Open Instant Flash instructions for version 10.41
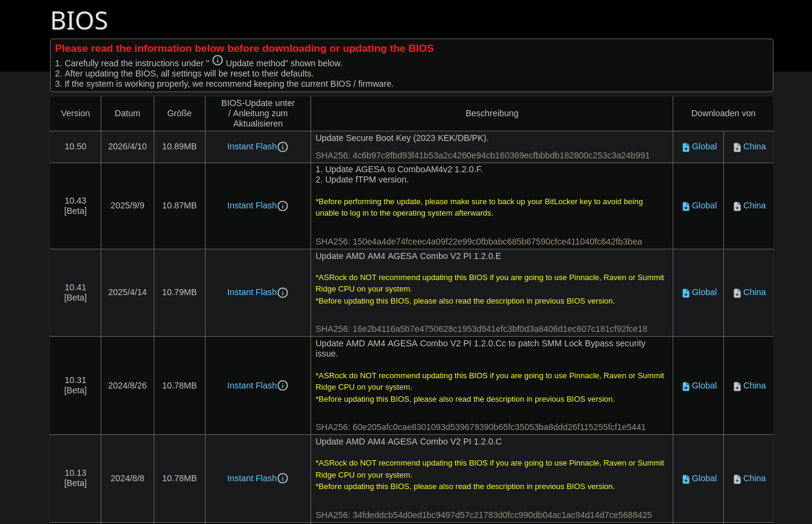 (252, 292)
